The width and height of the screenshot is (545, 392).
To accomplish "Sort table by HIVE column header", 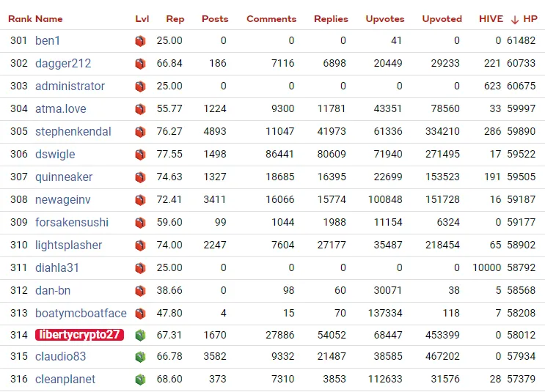I will click(x=491, y=19).
